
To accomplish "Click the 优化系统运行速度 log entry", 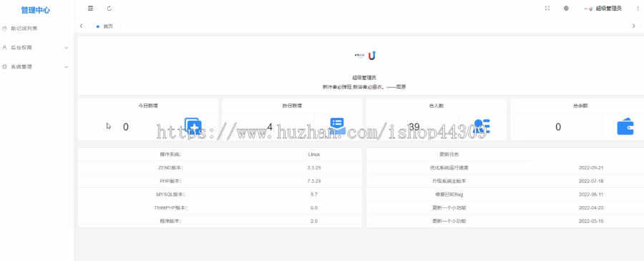I will click(449, 168).
